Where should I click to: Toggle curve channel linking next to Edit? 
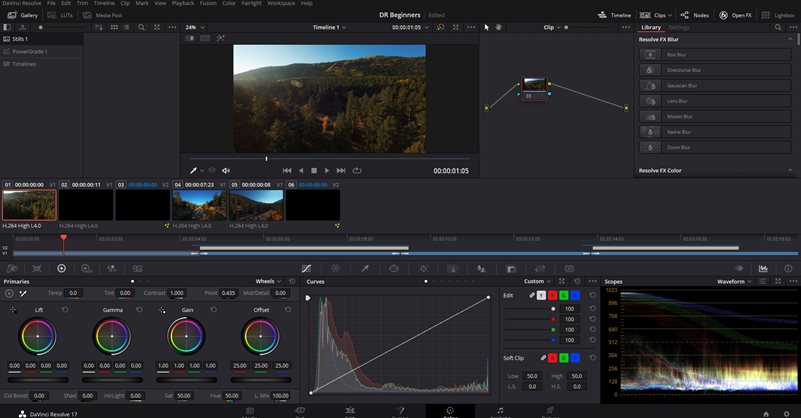pyautogui.click(x=530, y=296)
